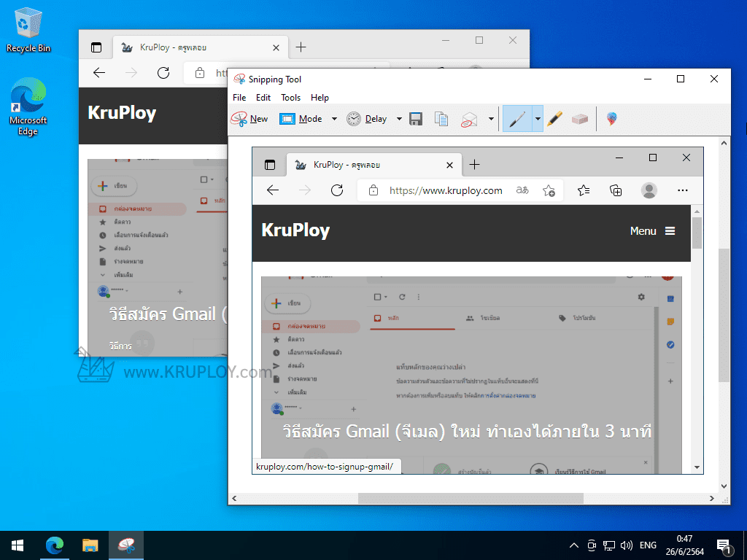The width and height of the screenshot is (747, 560).
Task: Show hidden system tray icons
Action: pyautogui.click(x=574, y=545)
